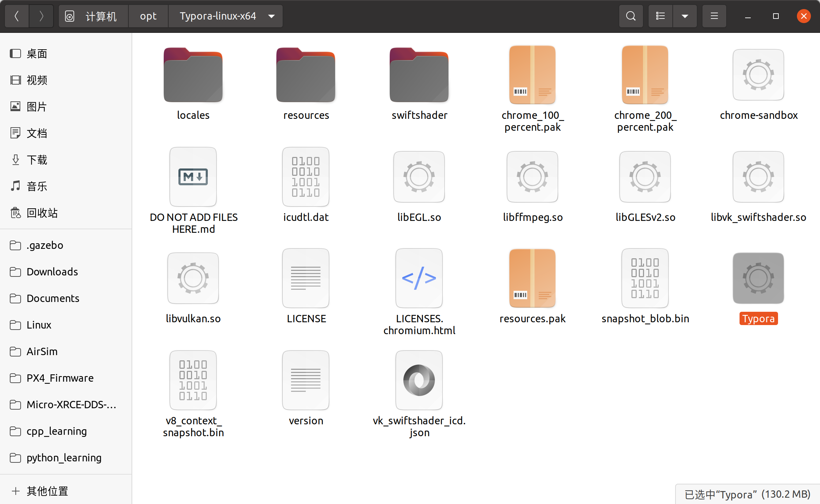This screenshot has height=504, width=820.
Task: Open the hamburger main menu
Action: [714, 16]
